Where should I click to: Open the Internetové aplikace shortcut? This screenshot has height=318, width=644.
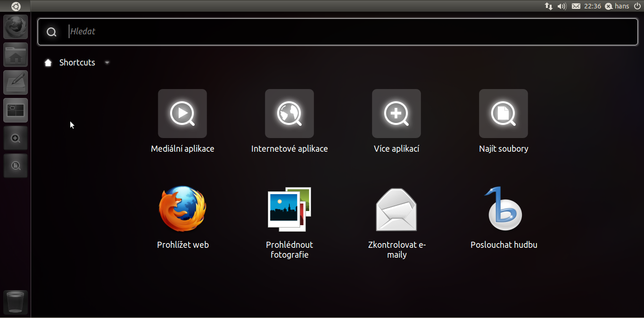pos(289,114)
